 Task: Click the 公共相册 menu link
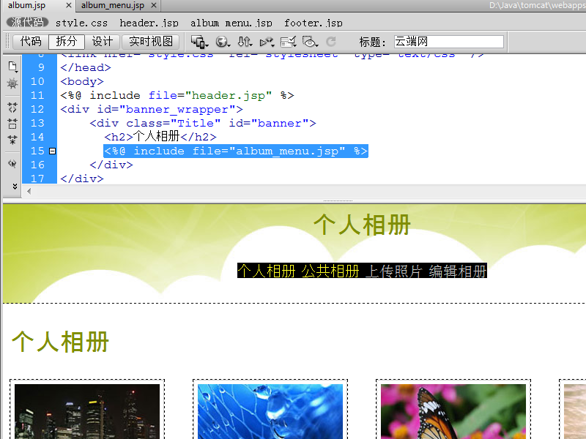[330, 271]
